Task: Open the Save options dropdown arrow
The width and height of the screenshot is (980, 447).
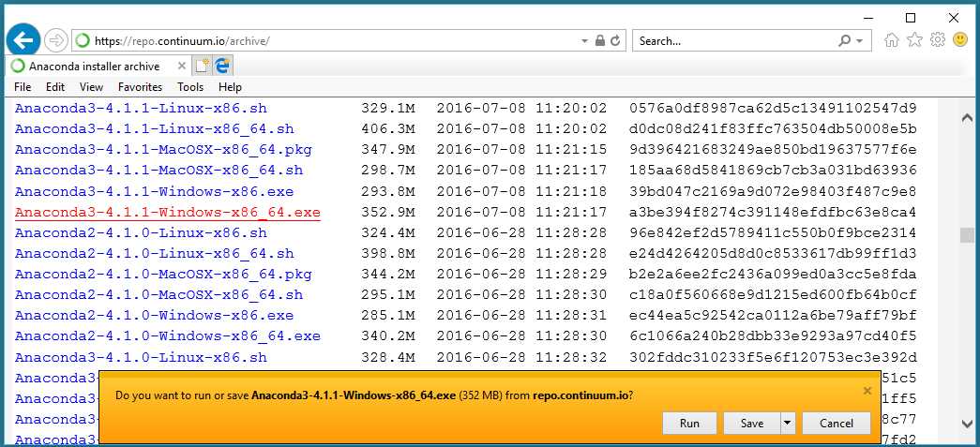Action: click(788, 424)
